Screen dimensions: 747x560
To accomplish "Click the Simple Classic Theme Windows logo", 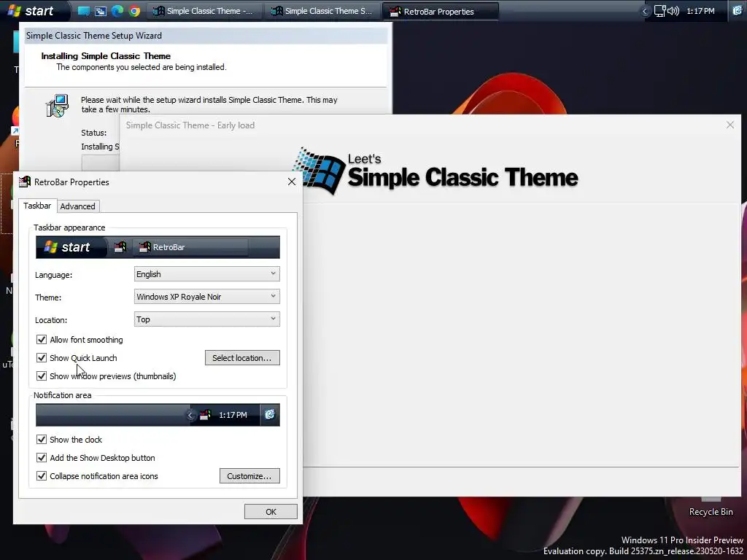I will (x=319, y=171).
